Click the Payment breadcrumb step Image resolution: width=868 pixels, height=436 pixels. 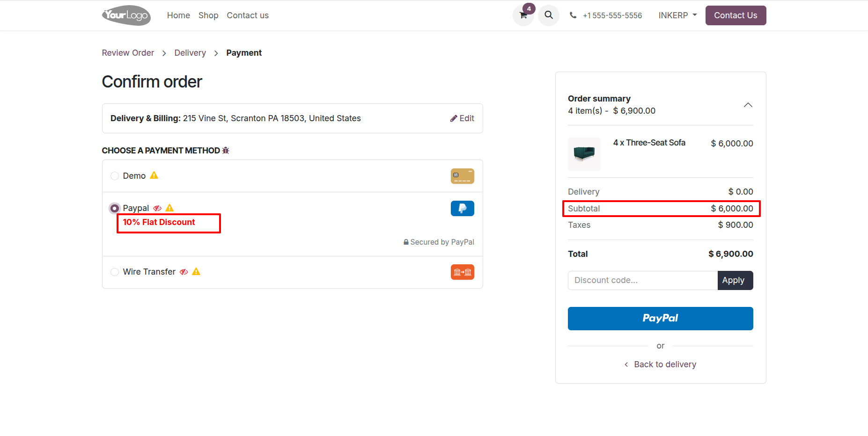(244, 53)
